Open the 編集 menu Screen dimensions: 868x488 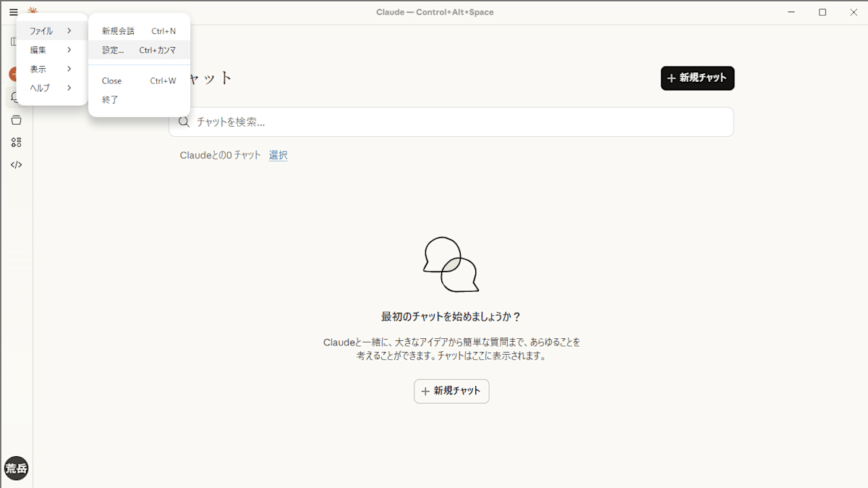[52, 50]
